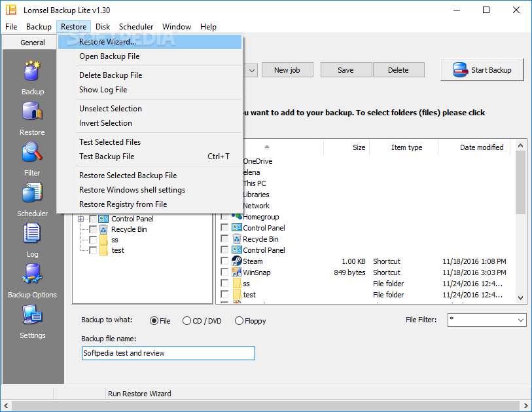532x412 pixels.
Task: Switch to the General tab
Action: click(x=32, y=43)
